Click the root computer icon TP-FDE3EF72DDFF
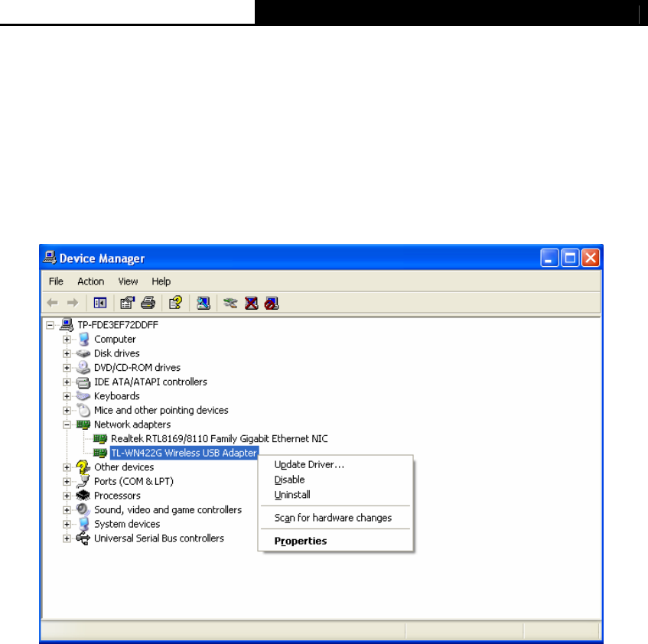 click(x=67, y=325)
